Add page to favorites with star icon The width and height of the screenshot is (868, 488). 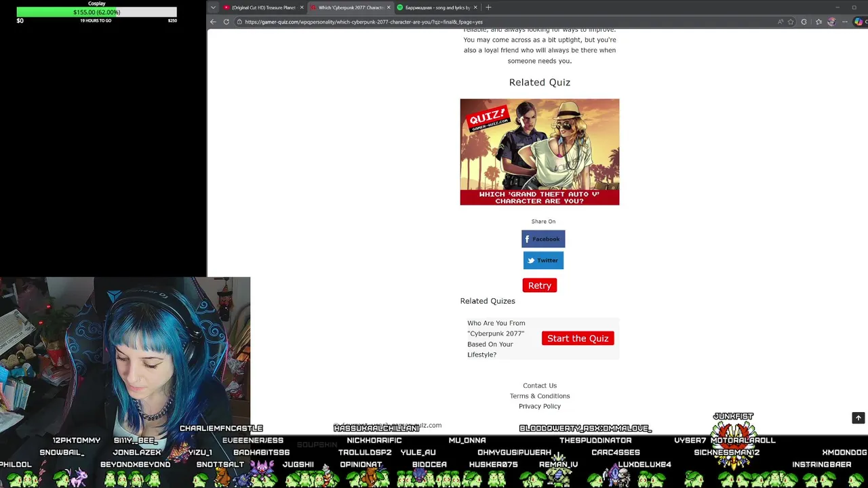click(791, 22)
